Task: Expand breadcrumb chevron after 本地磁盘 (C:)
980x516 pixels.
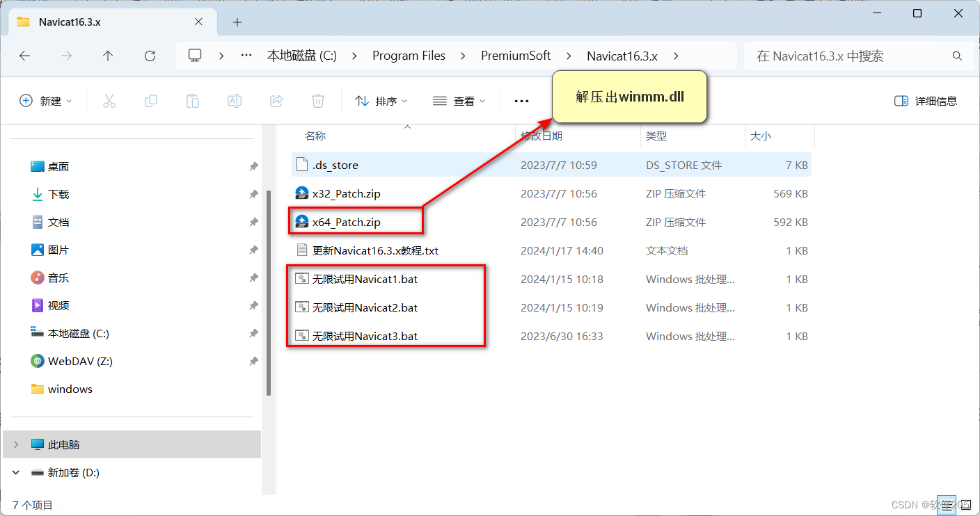Action: pos(354,56)
